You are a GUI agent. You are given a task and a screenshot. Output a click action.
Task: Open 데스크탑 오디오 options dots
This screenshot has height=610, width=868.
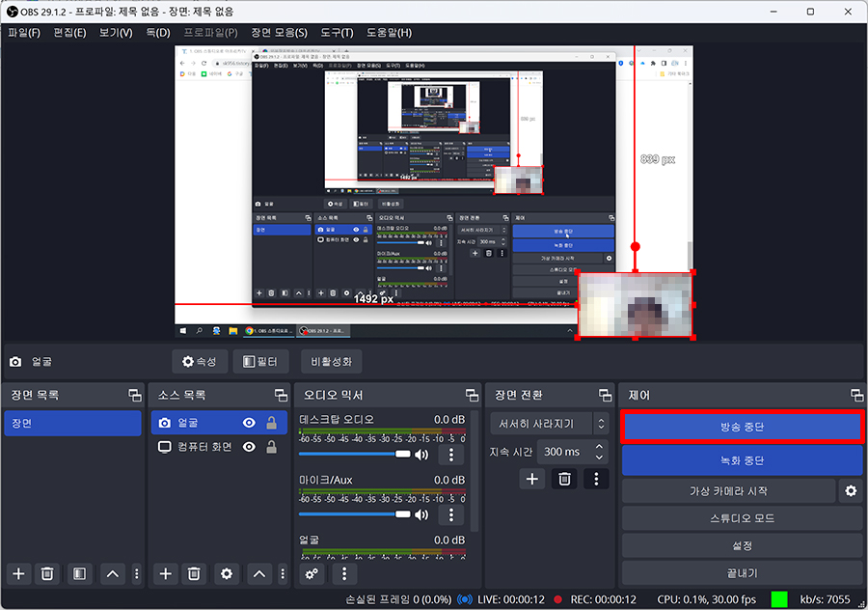[x=451, y=455]
